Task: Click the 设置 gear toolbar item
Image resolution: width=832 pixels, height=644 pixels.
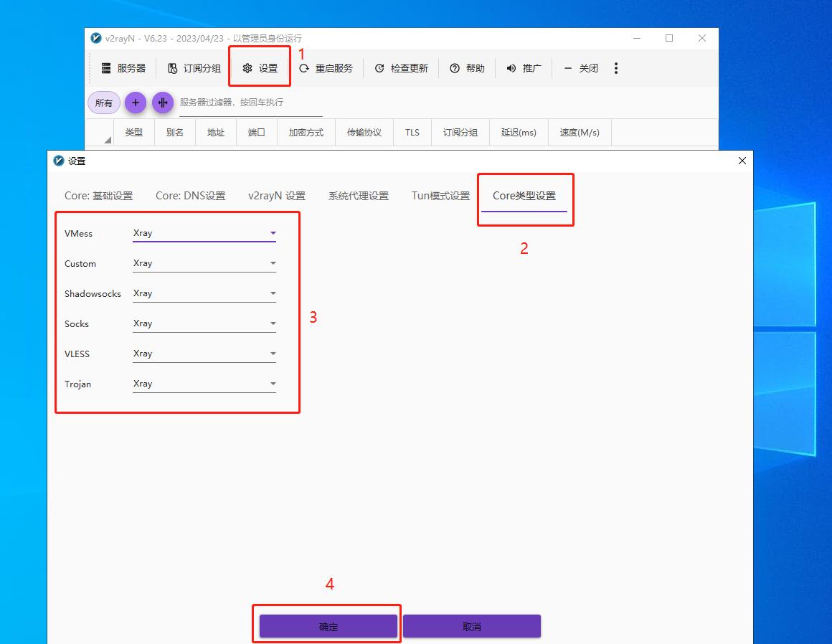Action: [x=260, y=68]
